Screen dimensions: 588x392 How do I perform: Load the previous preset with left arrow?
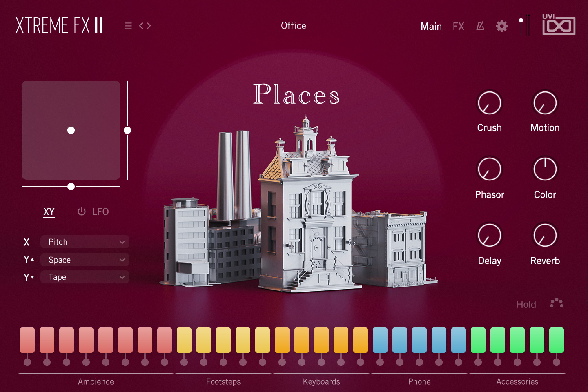click(141, 26)
